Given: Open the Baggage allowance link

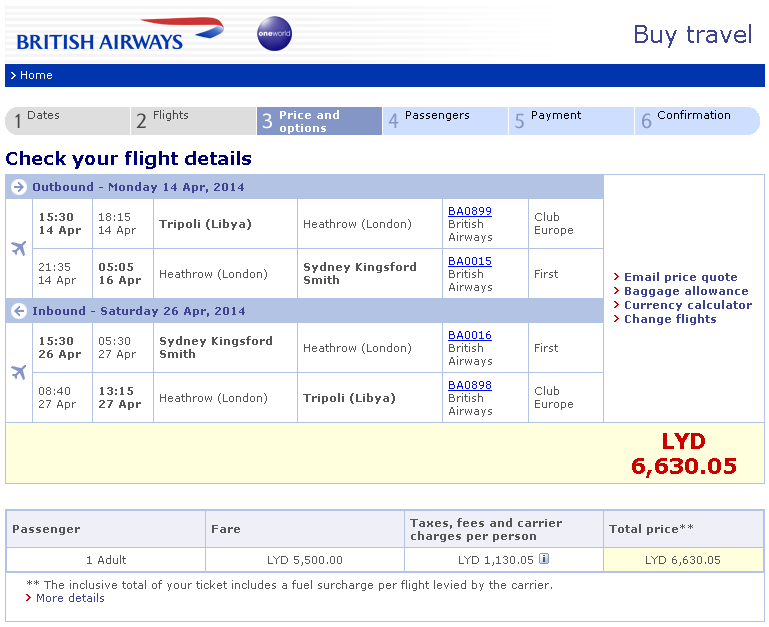Looking at the screenshot, I should point(686,291).
